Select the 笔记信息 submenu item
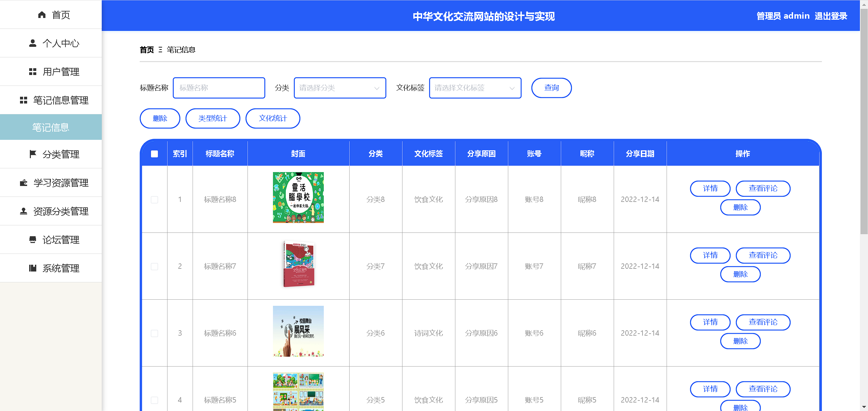The image size is (868, 411). [x=51, y=127]
